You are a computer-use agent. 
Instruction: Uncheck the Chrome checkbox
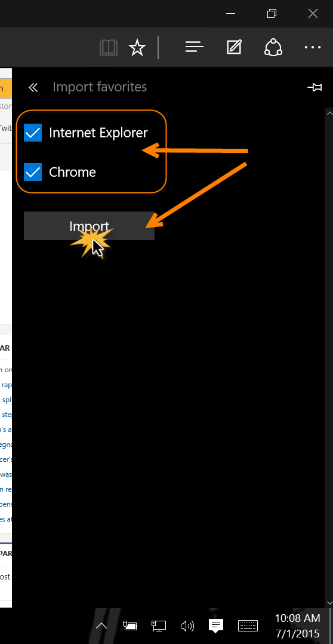pos(33,171)
